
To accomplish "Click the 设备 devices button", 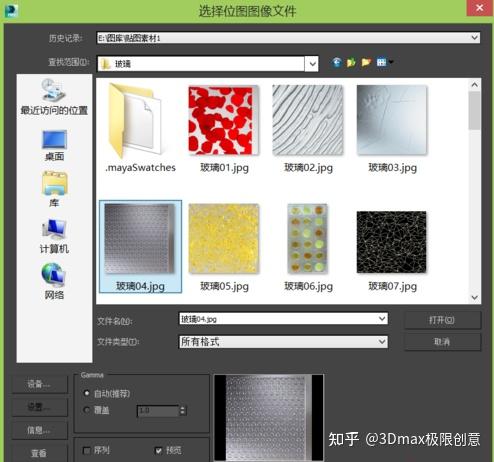I will point(39,384).
